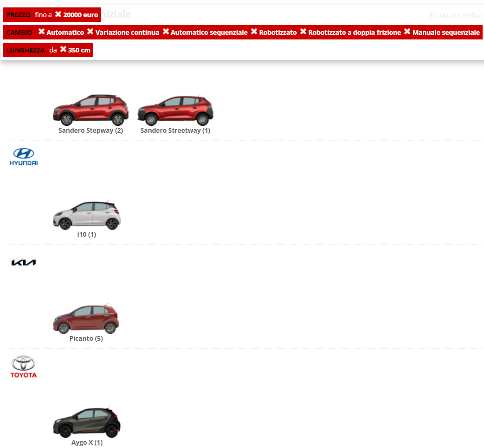Click the Automatico filter text
The image size is (484, 448).
pos(65,32)
